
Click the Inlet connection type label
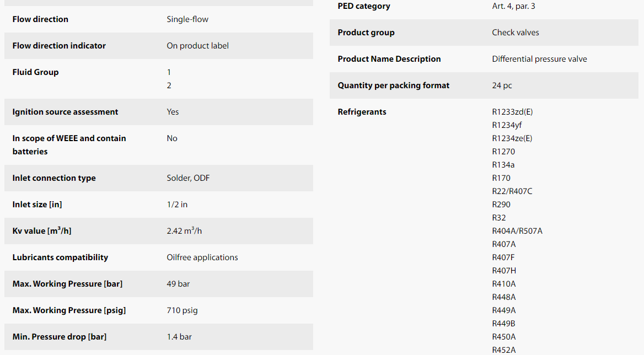[54, 178]
